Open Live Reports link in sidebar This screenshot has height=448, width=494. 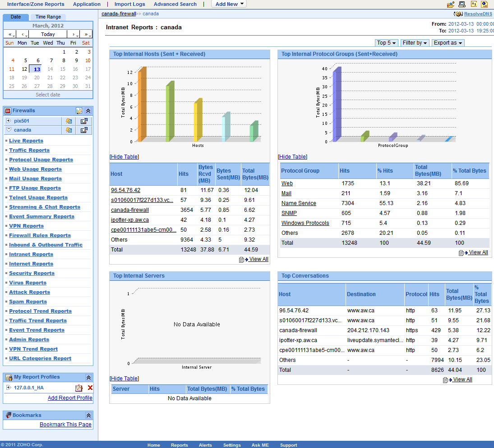[26, 141]
